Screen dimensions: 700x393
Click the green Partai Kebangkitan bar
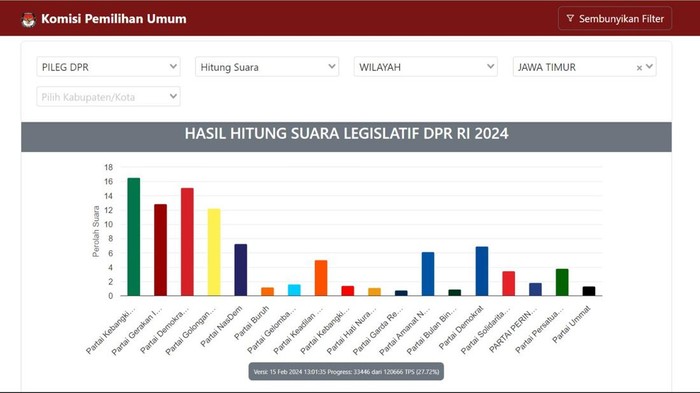coord(133,237)
